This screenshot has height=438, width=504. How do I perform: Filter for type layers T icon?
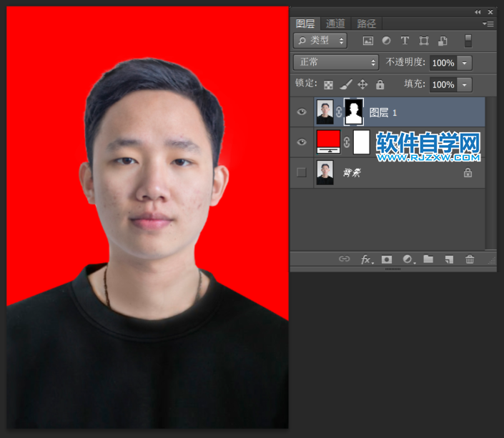pyautogui.click(x=405, y=41)
